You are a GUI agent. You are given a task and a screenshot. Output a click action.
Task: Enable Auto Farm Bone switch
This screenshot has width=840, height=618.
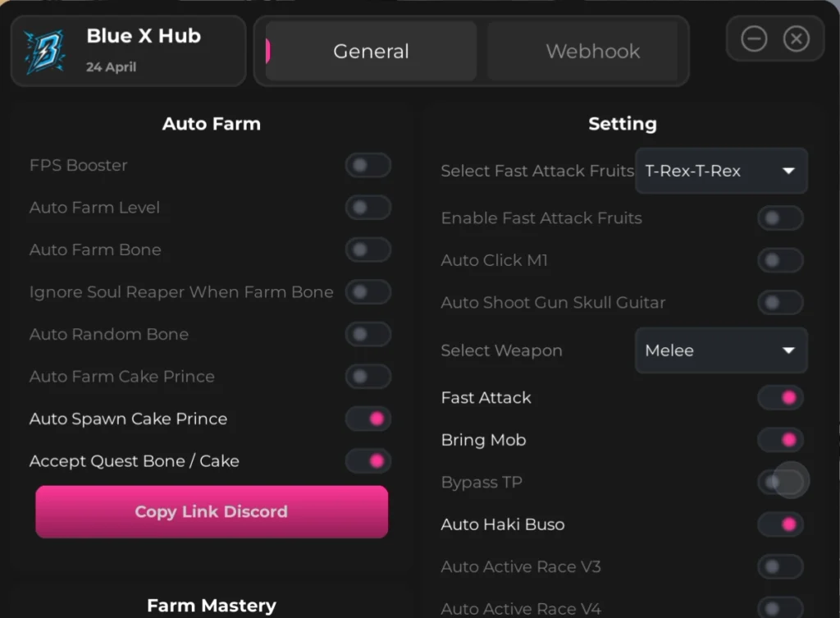[368, 249]
